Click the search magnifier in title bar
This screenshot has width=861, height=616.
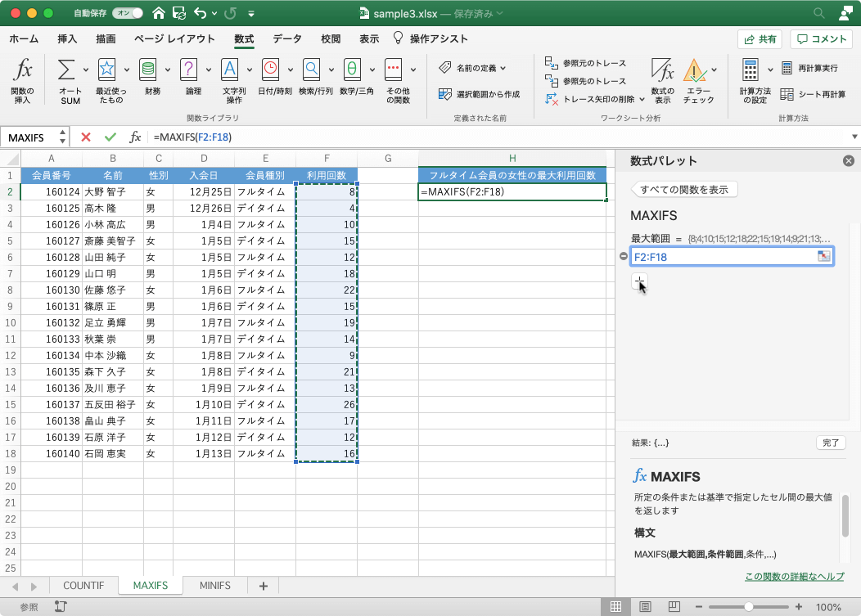(818, 13)
